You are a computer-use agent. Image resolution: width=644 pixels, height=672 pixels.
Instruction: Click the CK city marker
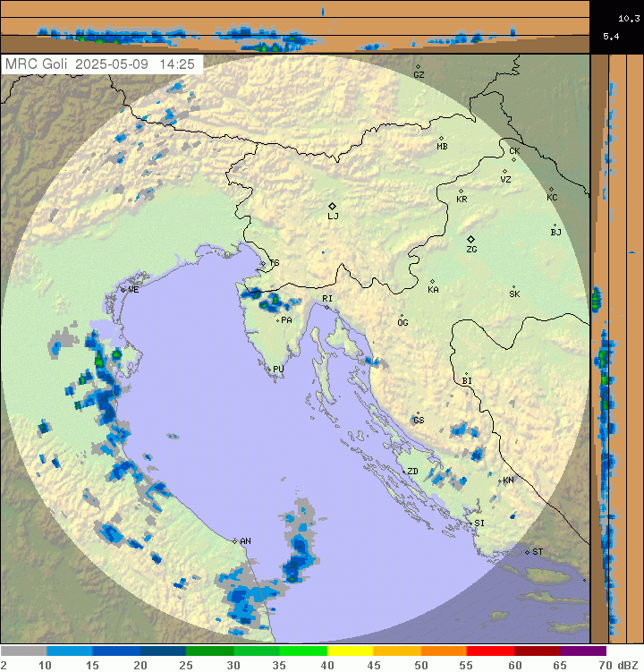coord(513,159)
